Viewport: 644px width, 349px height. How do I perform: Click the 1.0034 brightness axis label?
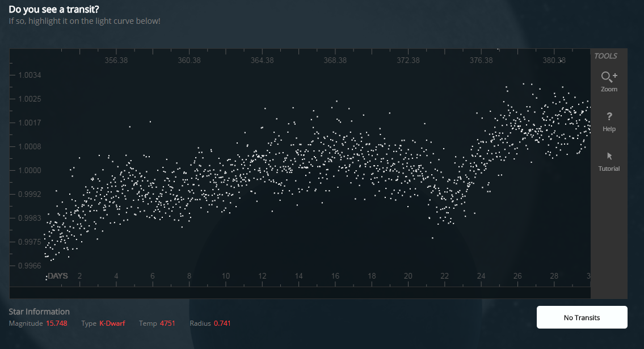(27, 75)
